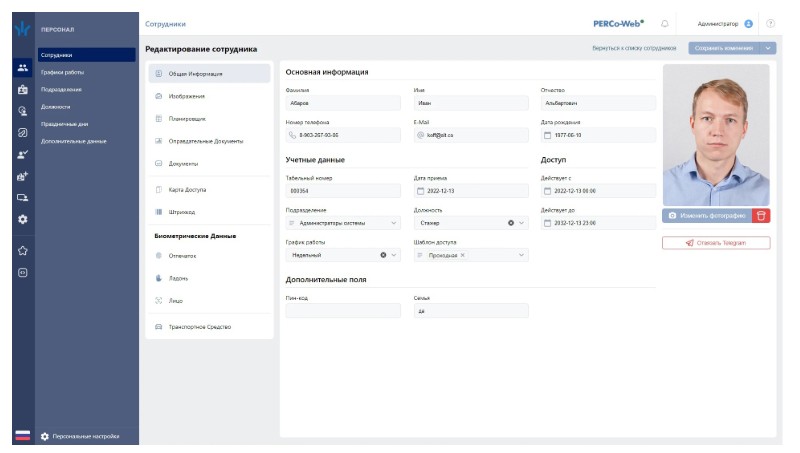The height and width of the screenshot is (453, 800).
Task: Click the Изменить фотографию button
Action: [707, 215]
